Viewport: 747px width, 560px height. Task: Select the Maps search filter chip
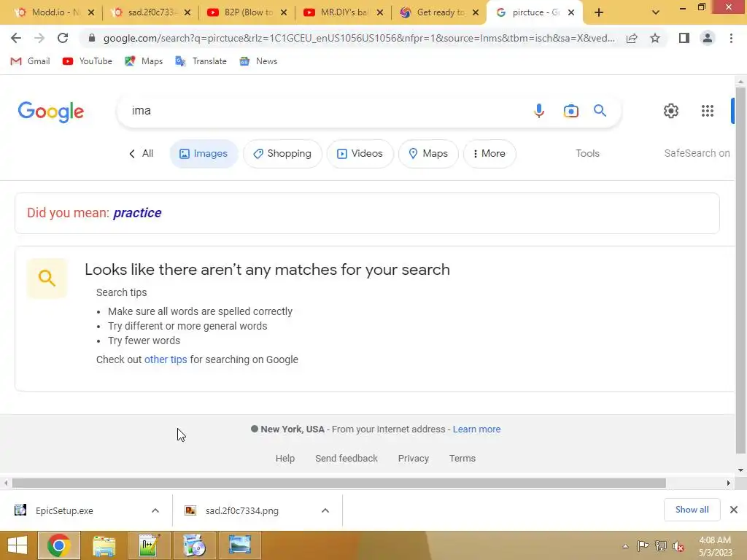428,153
